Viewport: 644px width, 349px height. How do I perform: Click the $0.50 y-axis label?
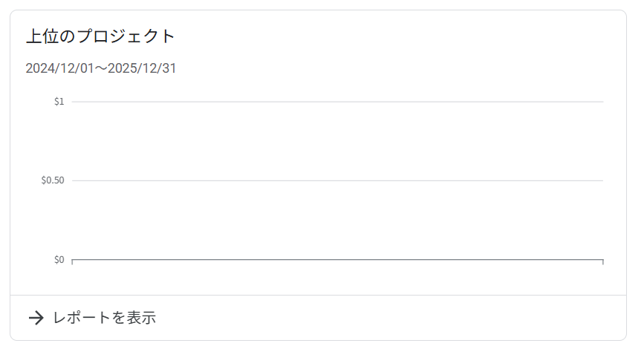pos(53,180)
